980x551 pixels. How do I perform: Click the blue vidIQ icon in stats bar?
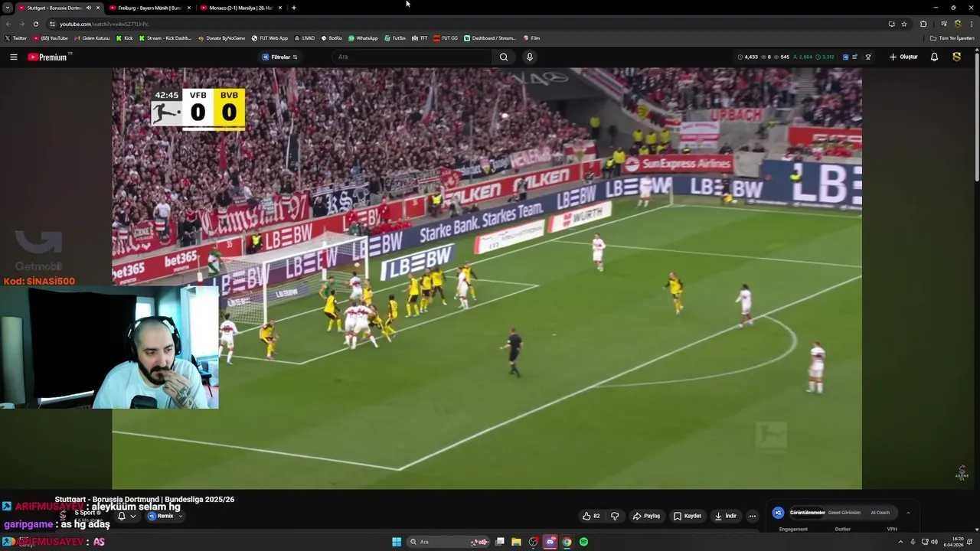click(x=846, y=57)
